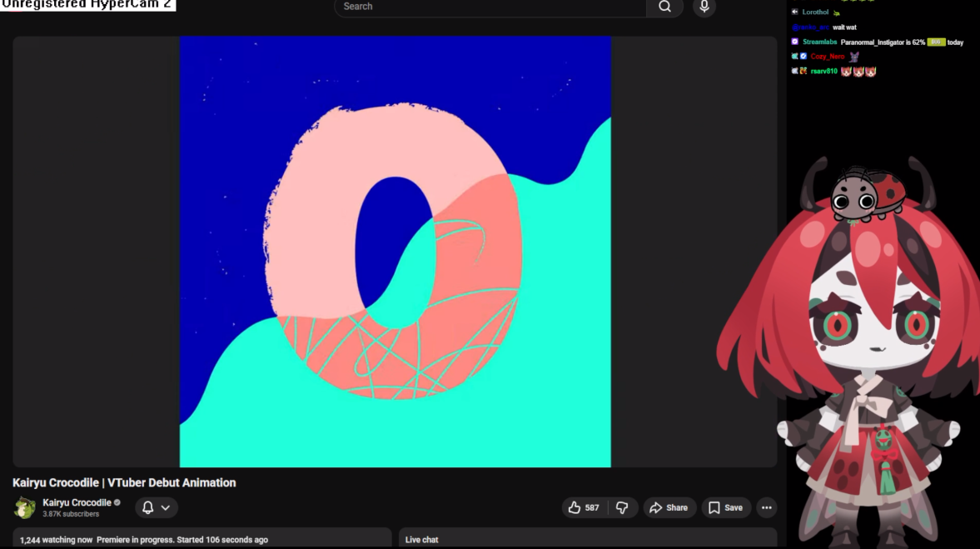Screen dimensions: 980x549
Task: Save the video to a playlist
Action: [725, 507]
